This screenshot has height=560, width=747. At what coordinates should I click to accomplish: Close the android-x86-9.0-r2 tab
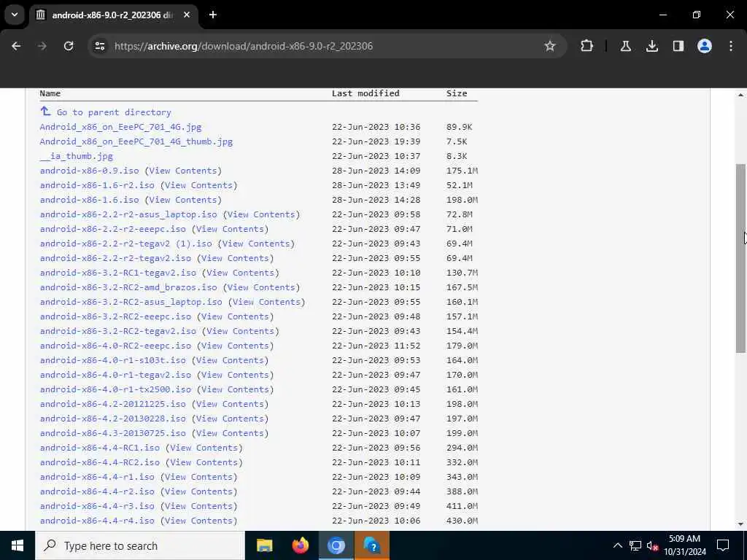pyautogui.click(x=187, y=15)
